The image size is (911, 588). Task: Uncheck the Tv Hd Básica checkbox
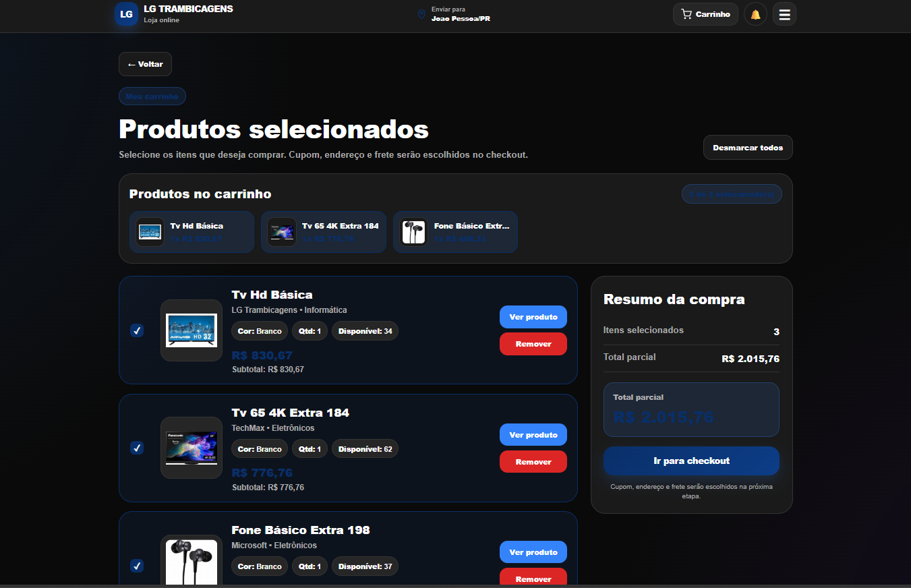(137, 330)
